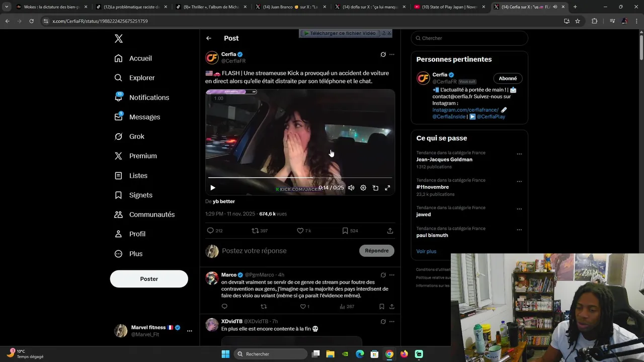This screenshot has height=362, width=644.
Task: Click the video progress bar
Action: pos(300,177)
